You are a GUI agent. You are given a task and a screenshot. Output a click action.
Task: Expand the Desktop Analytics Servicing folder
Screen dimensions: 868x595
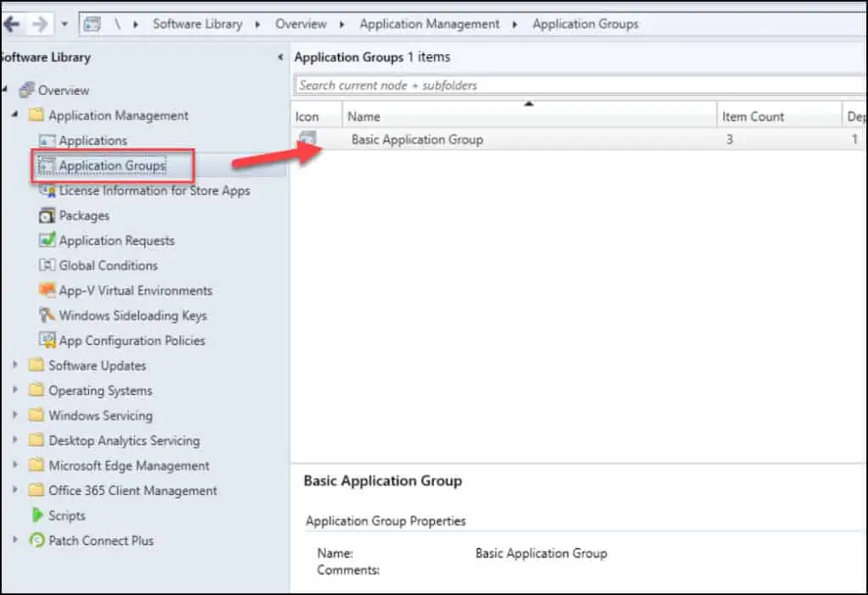click(x=15, y=440)
